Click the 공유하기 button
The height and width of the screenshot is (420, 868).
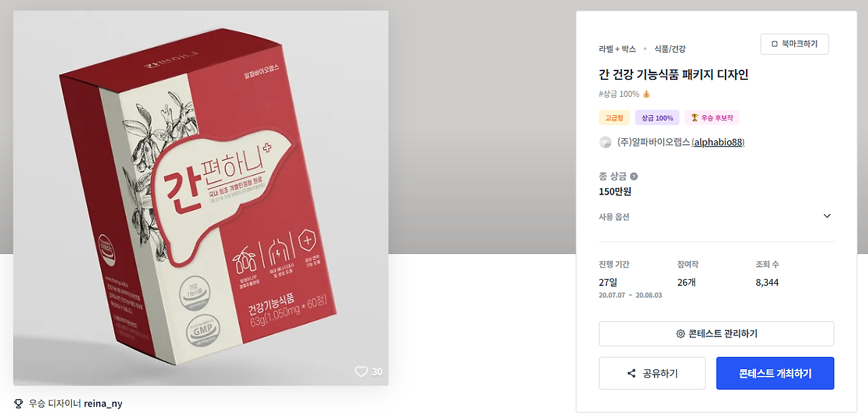pos(652,373)
